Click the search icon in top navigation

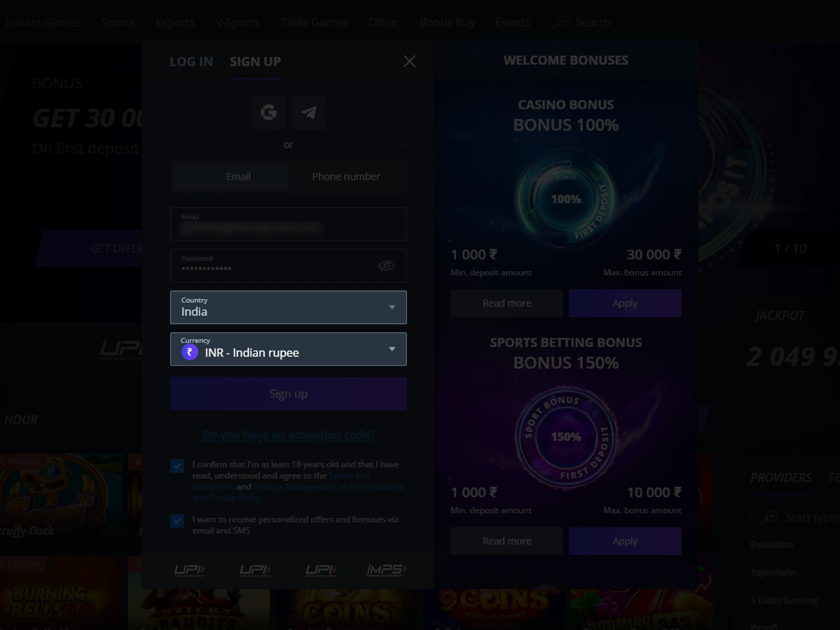(x=560, y=22)
